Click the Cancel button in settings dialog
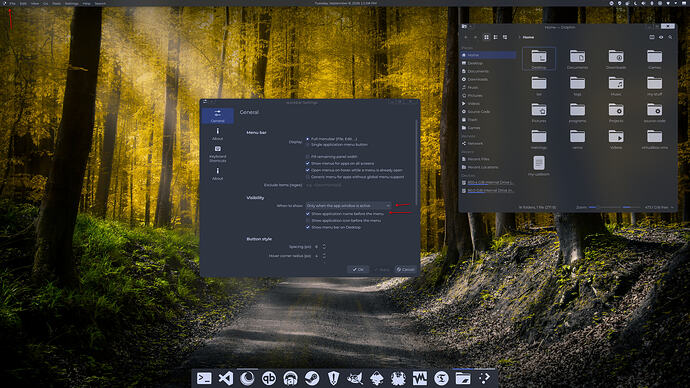690x388 pixels. pyautogui.click(x=405, y=269)
